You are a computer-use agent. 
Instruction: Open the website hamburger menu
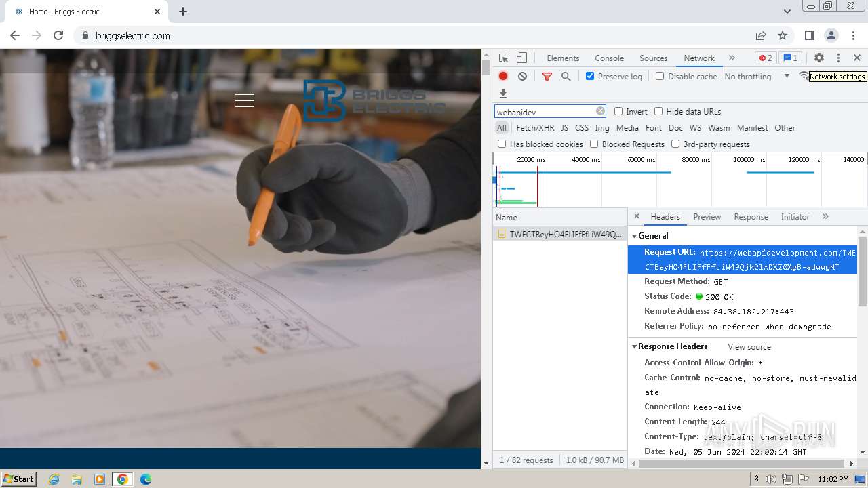(x=245, y=100)
